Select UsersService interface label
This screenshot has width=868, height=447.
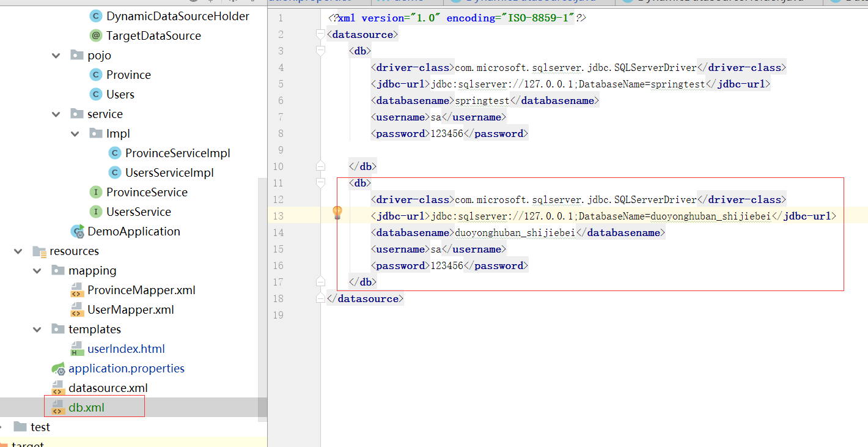139,212
